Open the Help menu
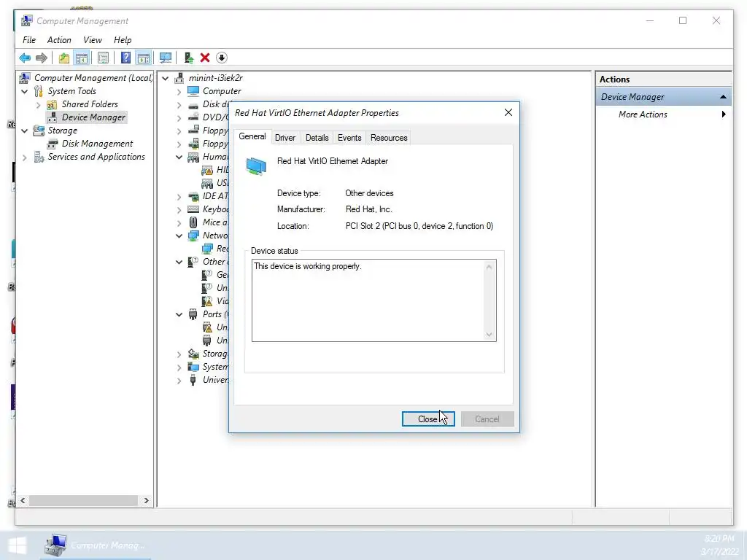Viewport: 747px width, 560px height. [x=123, y=40]
